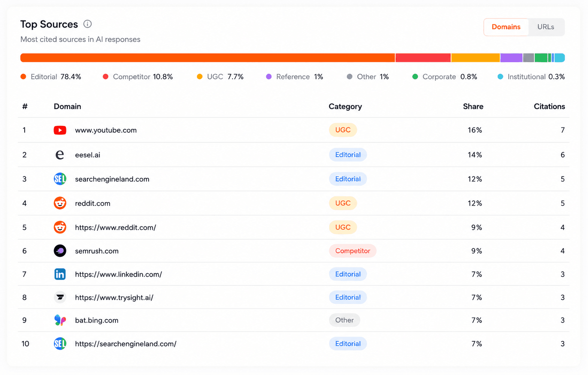
Task: Open bat.bing.com domain link
Action: point(97,320)
